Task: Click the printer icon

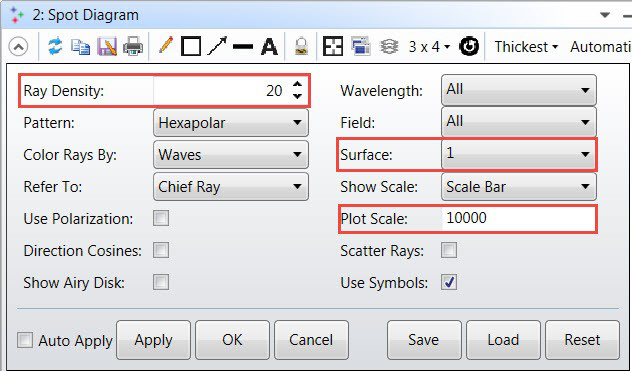Action: [133, 46]
